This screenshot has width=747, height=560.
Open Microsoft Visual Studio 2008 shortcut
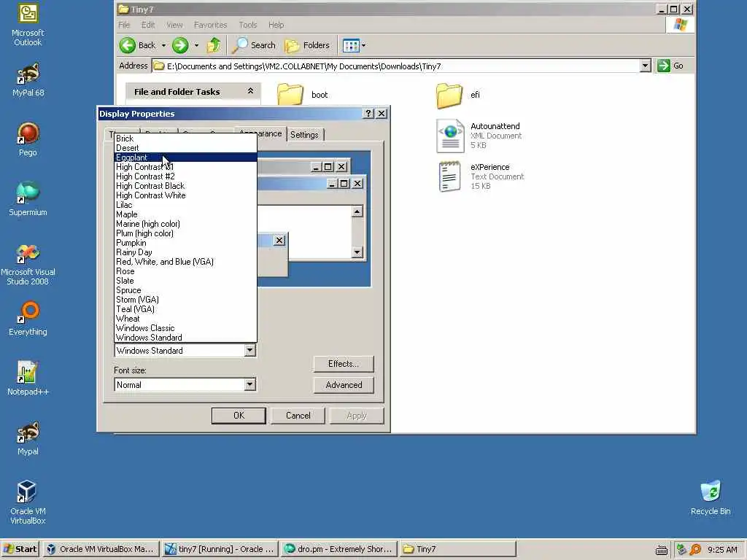[x=28, y=265]
